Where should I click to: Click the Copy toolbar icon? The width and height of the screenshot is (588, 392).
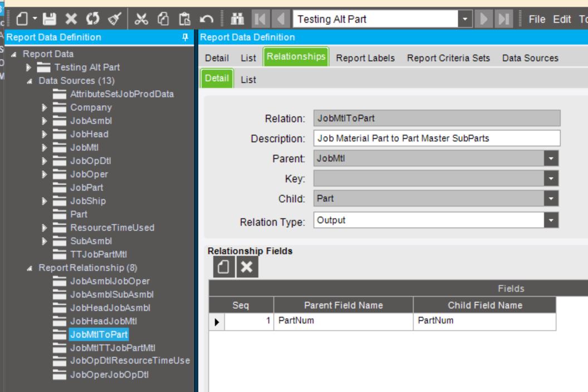[163, 19]
